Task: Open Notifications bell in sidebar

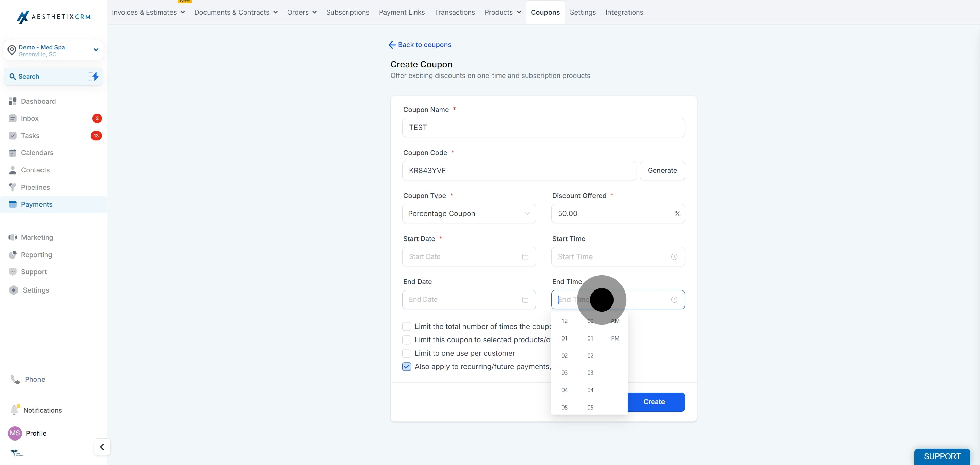Action: (x=14, y=410)
